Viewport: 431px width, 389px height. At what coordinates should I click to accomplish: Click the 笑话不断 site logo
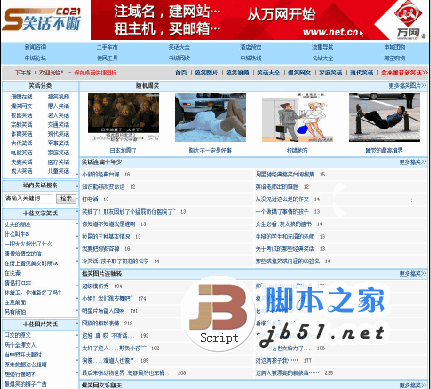[x=42, y=20]
